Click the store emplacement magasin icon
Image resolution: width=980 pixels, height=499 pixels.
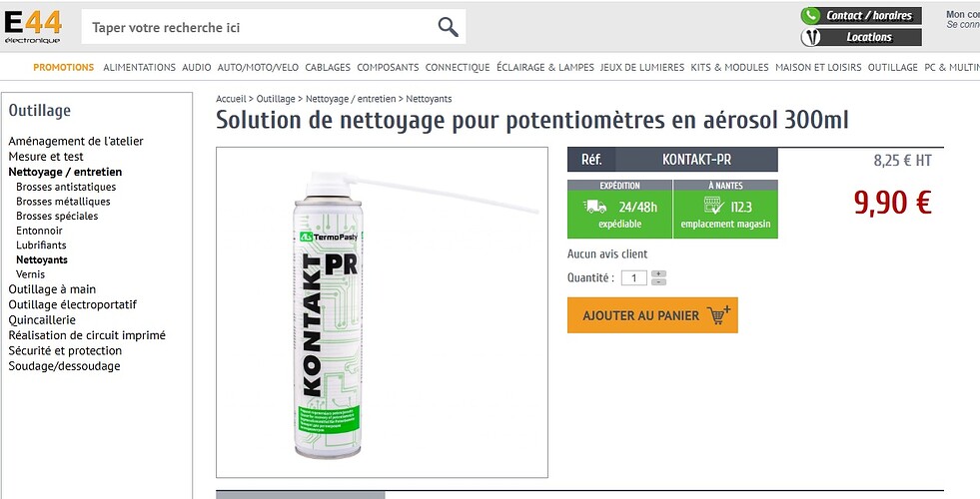tap(713, 206)
